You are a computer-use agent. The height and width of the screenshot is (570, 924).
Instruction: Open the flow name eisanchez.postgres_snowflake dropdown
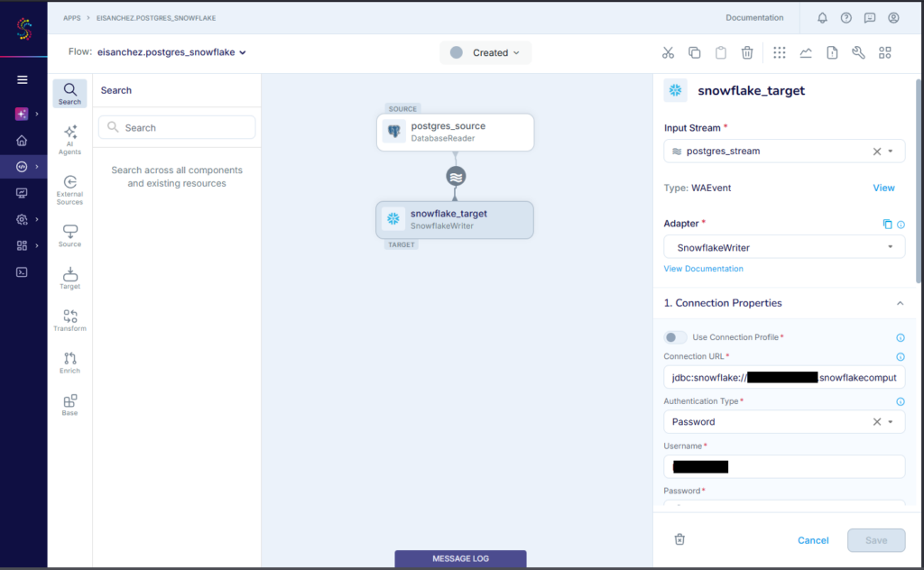(x=171, y=51)
